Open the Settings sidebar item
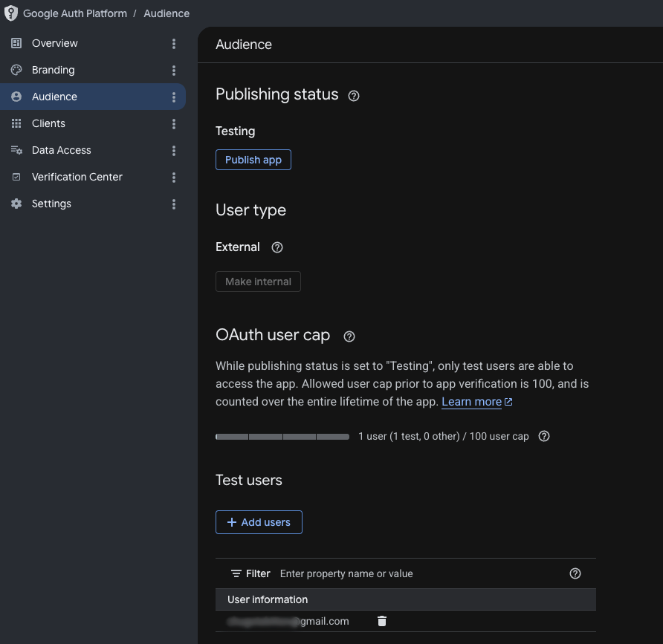Viewport: 663px width, 644px height. tap(93, 204)
